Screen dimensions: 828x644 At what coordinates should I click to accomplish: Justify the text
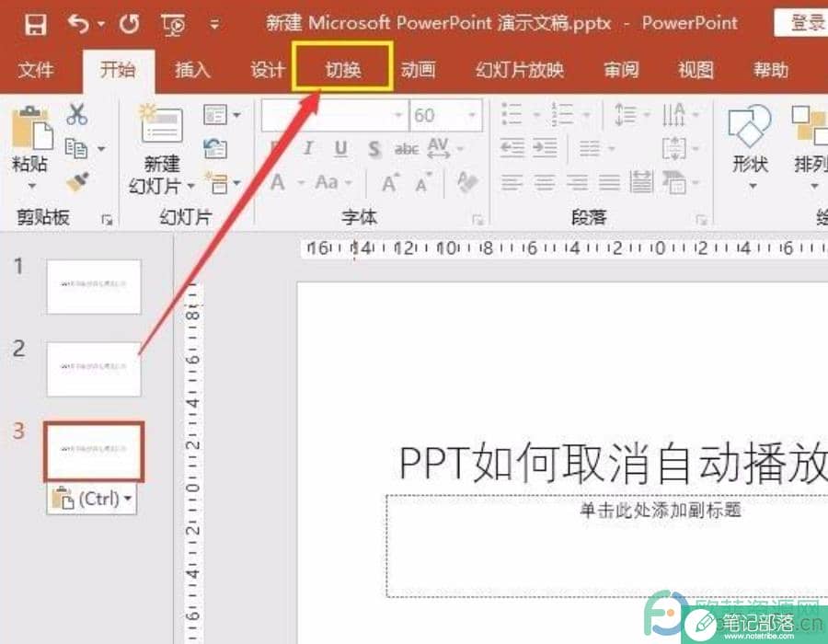[x=609, y=183]
